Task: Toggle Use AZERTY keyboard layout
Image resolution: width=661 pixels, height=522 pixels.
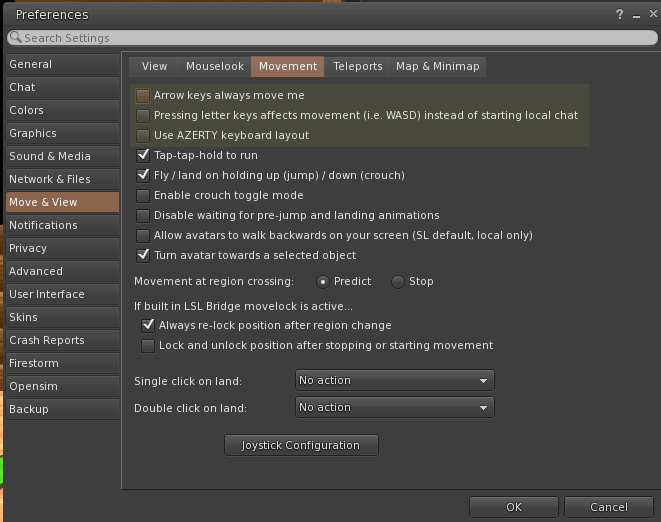Action: (x=143, y=136)
